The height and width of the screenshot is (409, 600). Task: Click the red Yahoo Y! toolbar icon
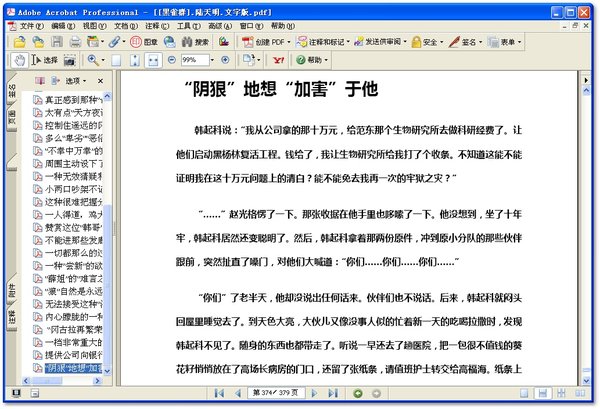(278, 60)
